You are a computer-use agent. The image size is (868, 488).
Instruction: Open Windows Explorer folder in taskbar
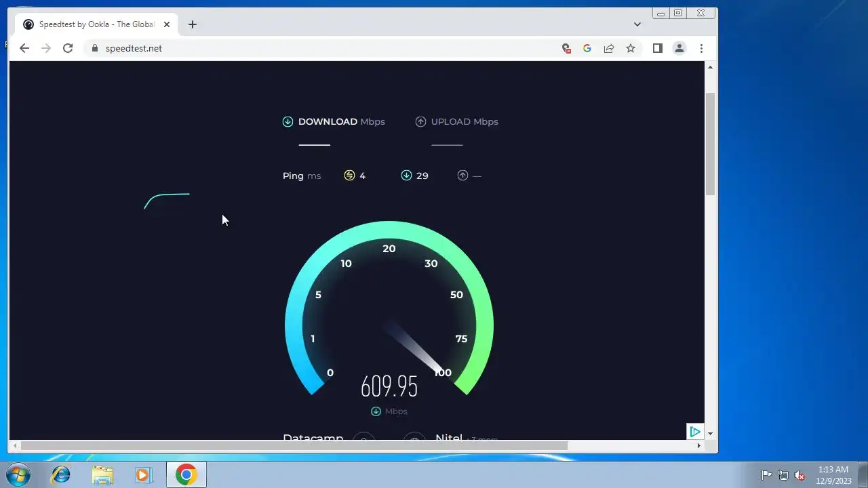[x=102, y=475]
